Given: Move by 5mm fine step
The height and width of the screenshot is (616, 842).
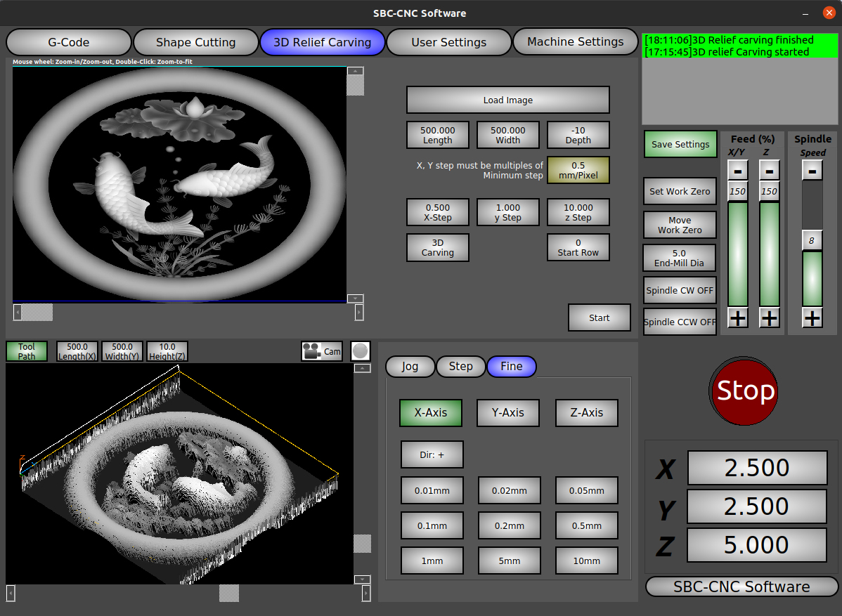Looking at the screenshot, I should tap(510, 561).
